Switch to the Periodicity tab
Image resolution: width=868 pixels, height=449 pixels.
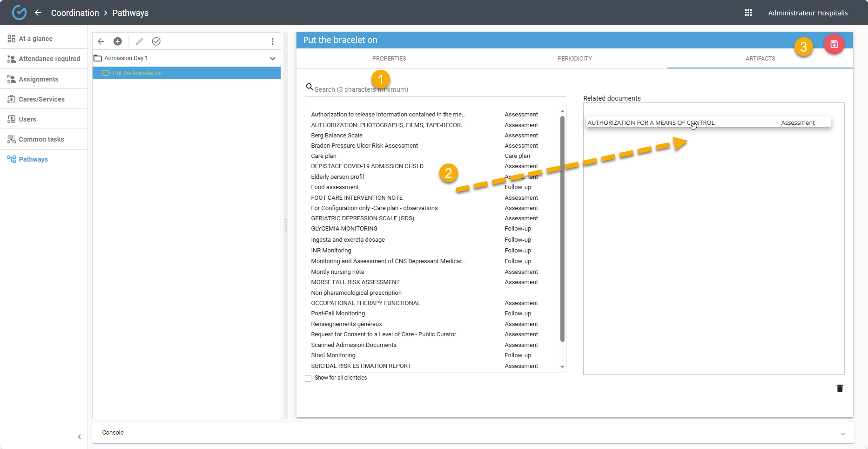point(574,59)
